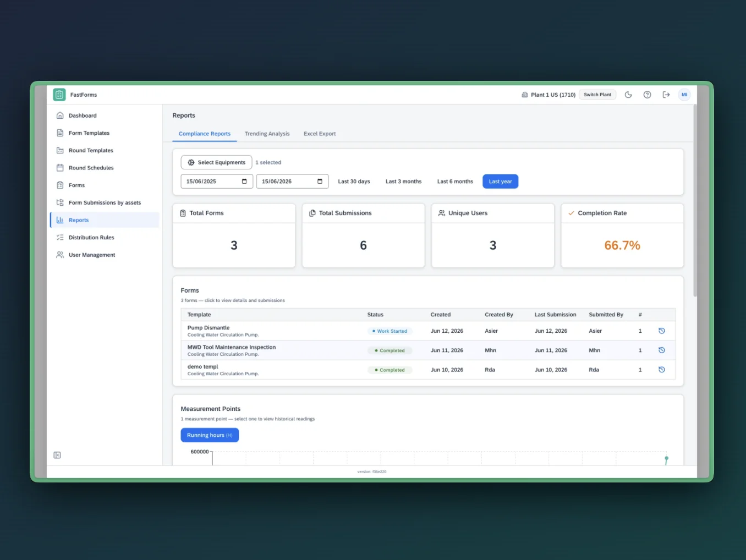Open Select Equipments picker
The height and width of the screenshot is (560, 746).
pyautogui.click(x=216, y=162)
